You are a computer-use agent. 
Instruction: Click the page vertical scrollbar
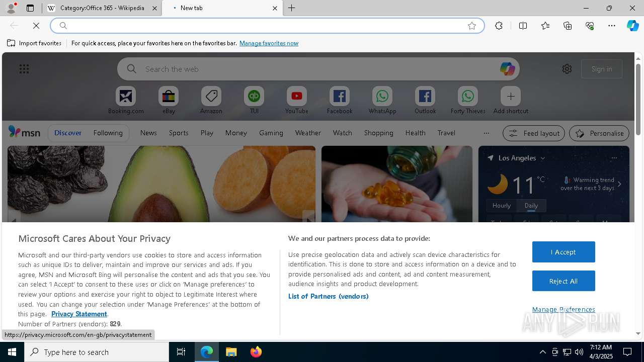[638, 99]
